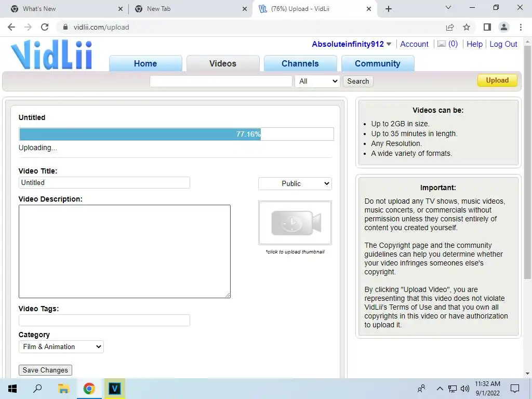The height and width of the screenshot is (399, 532).
Task: Open the tab search chevron
Action: tap(448, 7)
